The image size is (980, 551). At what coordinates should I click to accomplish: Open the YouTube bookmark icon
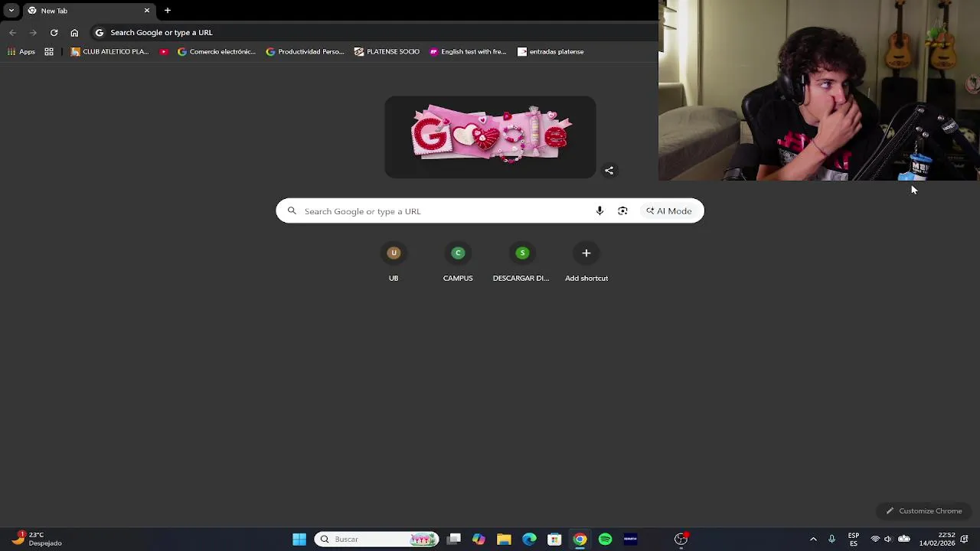(164, 52)
